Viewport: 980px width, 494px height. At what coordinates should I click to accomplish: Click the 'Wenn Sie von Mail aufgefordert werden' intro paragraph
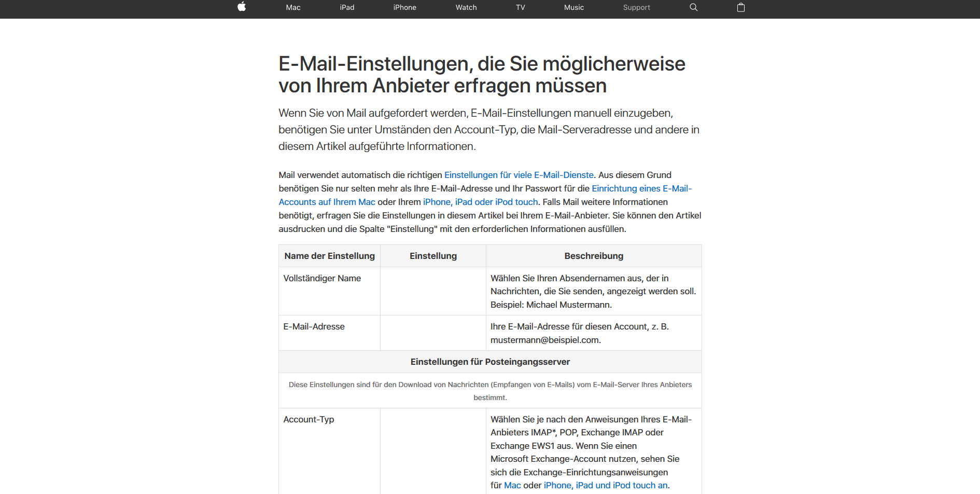(489, 130)
